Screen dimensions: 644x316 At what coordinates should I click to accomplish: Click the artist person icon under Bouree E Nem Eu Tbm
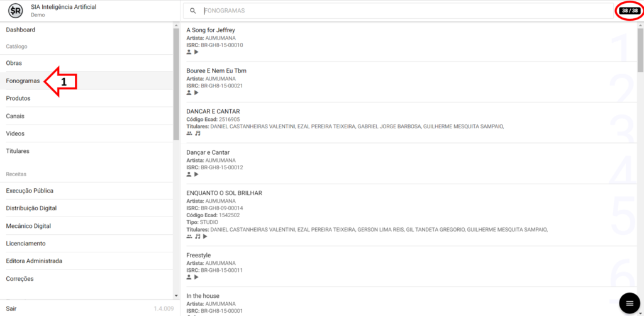(x=189, y=93)
